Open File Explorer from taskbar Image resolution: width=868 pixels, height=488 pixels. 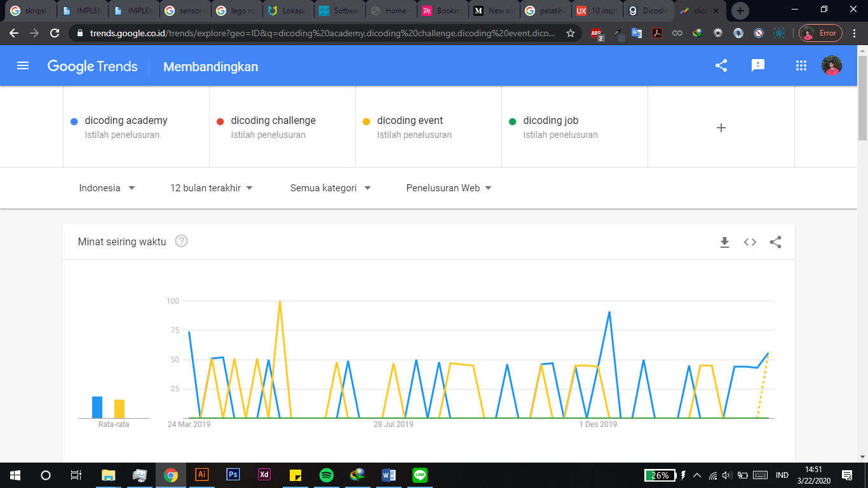pyautogui.click(x=109, y=475)
